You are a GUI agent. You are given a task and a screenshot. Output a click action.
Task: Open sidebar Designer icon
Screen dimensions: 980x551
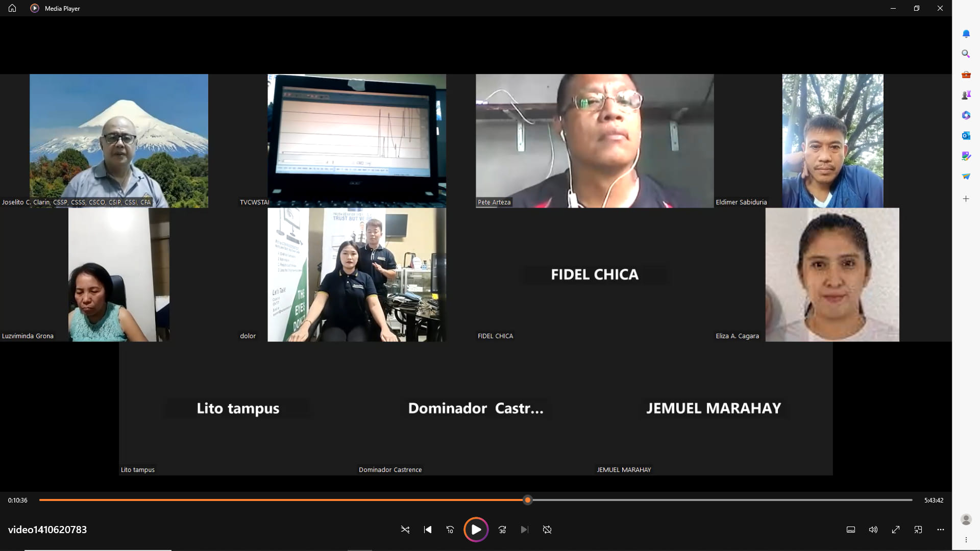tap(966, 156)
